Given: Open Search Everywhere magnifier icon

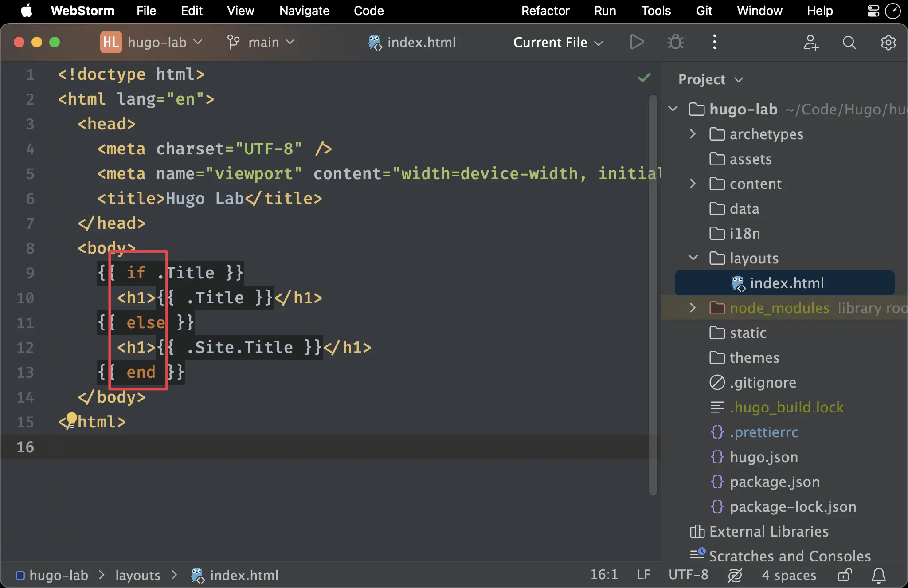Looking at the screenshot, I should [849, 43].
